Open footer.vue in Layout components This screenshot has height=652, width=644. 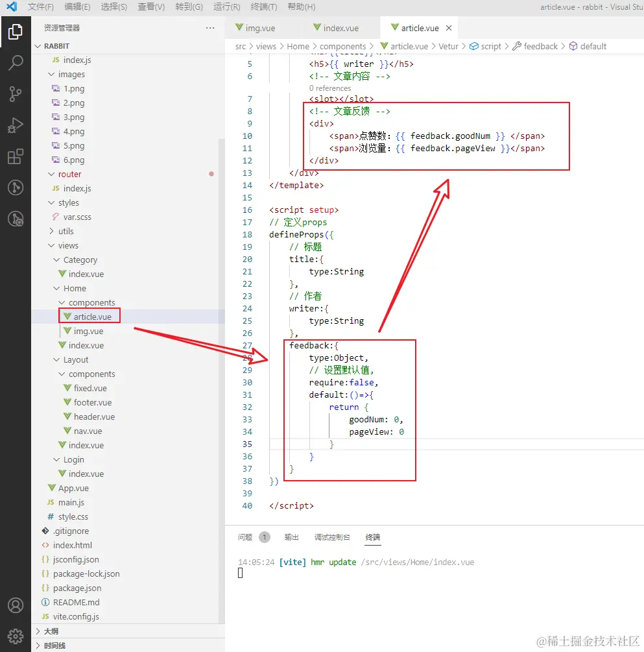92,402
